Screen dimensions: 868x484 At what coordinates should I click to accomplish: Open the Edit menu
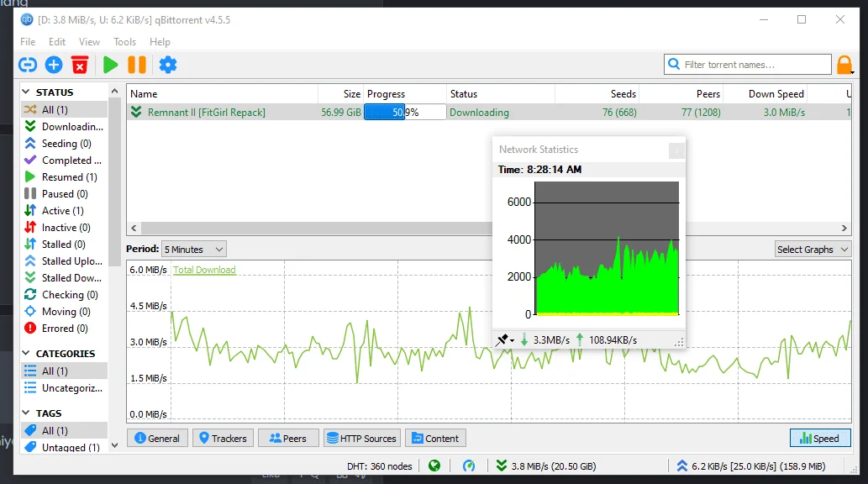(x=57, y=41)
